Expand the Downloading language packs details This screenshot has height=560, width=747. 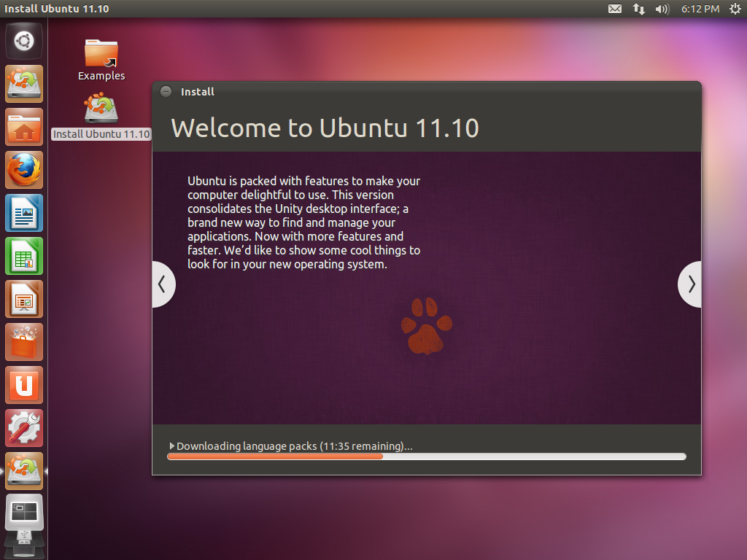173,446
